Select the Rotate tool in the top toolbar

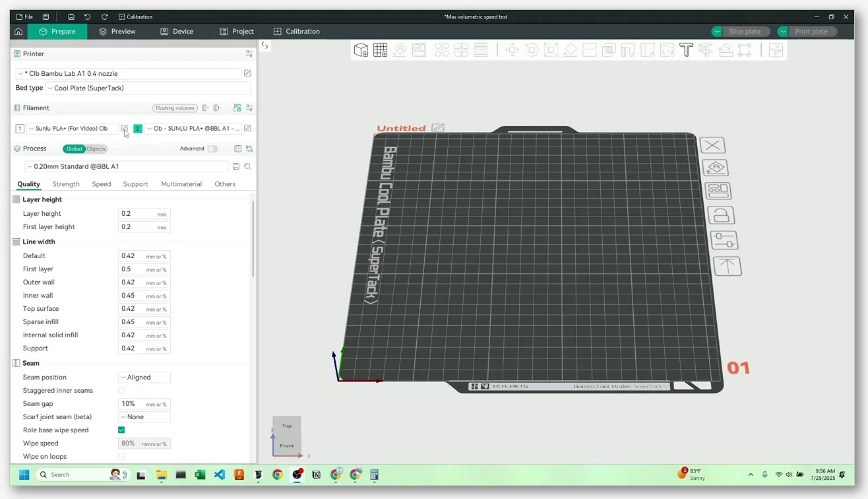(x=532, y=50)
